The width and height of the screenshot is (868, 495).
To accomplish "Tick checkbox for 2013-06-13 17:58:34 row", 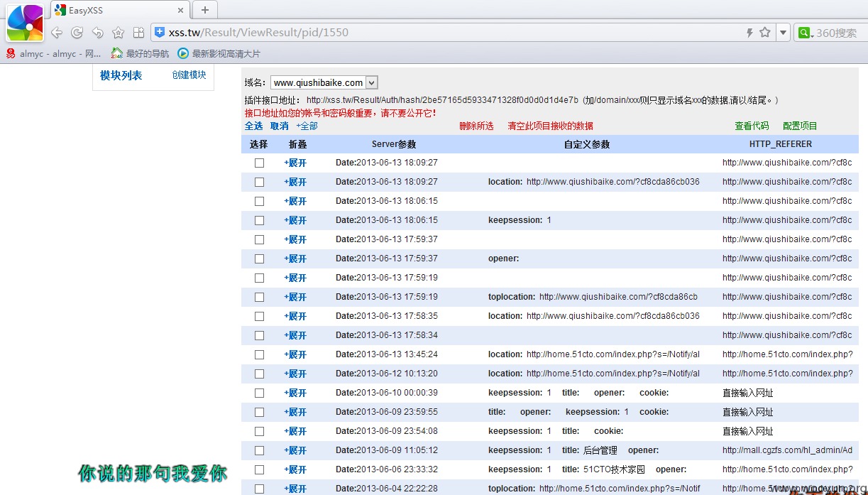I will 259,335.
